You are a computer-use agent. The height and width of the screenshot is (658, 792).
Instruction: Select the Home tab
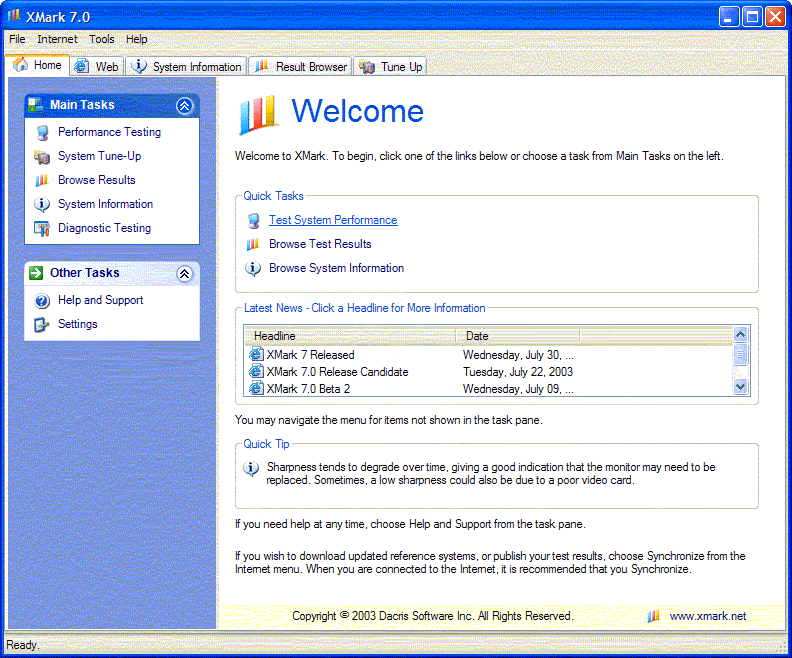37,65
